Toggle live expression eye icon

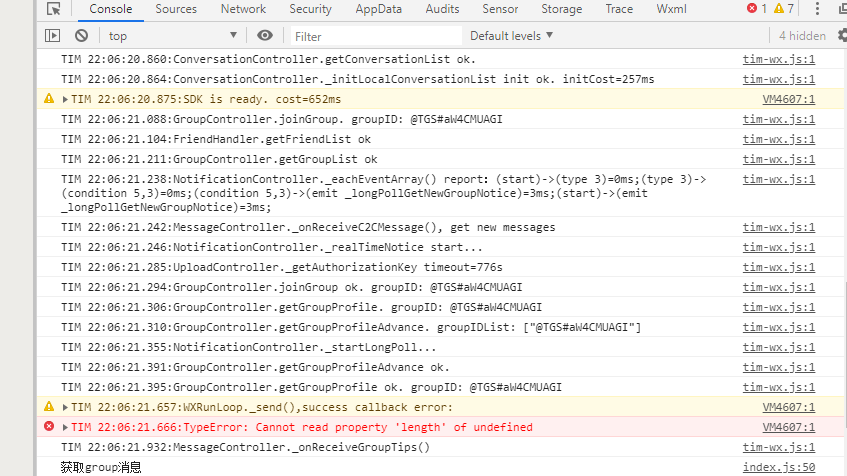[x=265, y=36]
